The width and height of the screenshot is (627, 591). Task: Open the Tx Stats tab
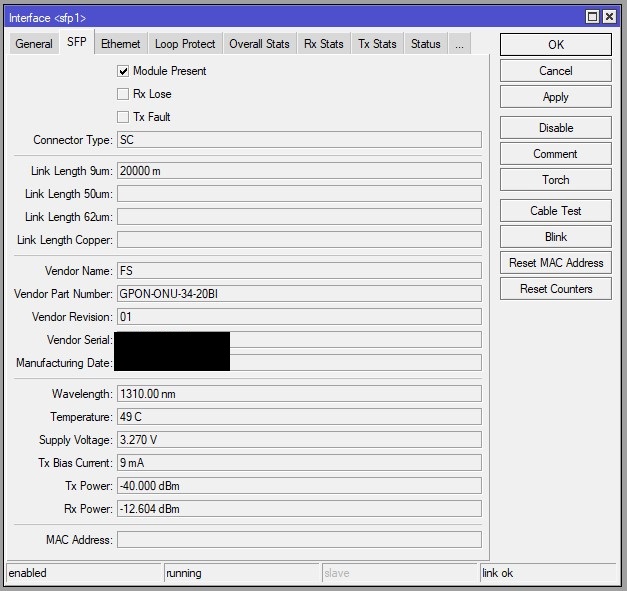[x=377, y=44]
